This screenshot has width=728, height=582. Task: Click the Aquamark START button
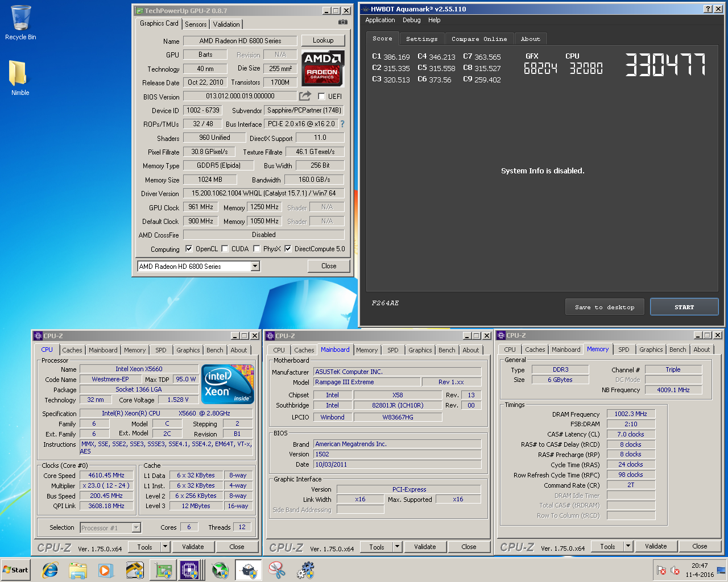click(684, 307)
